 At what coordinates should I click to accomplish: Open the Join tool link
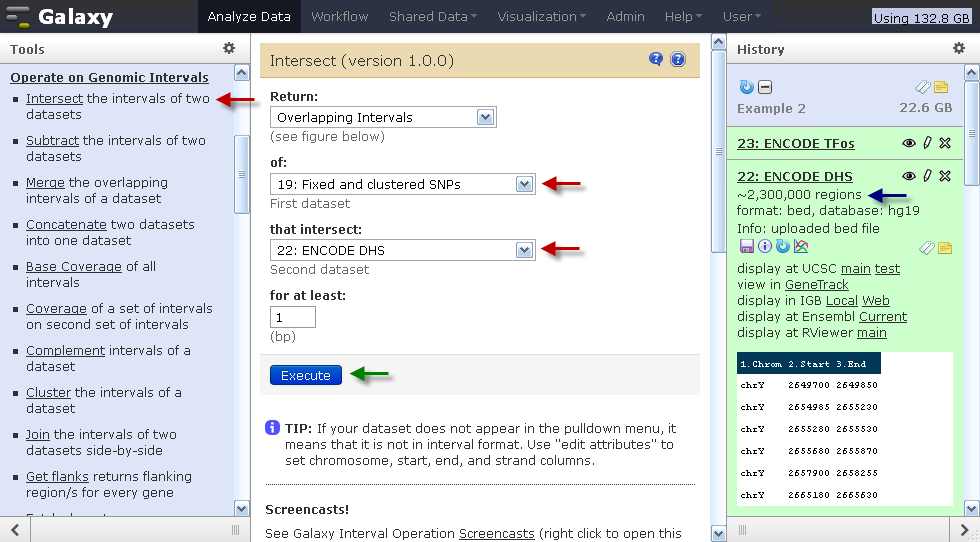pyautogui.click(x=38, y=434)
